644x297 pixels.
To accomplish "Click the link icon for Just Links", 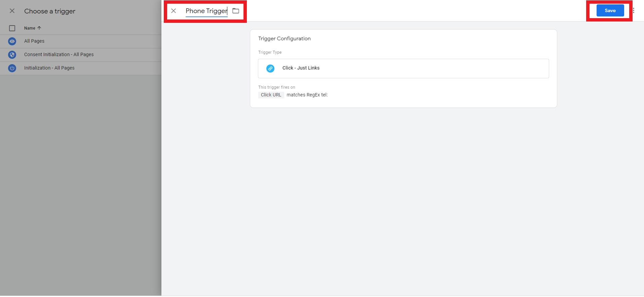I will (x=270, y=69).
